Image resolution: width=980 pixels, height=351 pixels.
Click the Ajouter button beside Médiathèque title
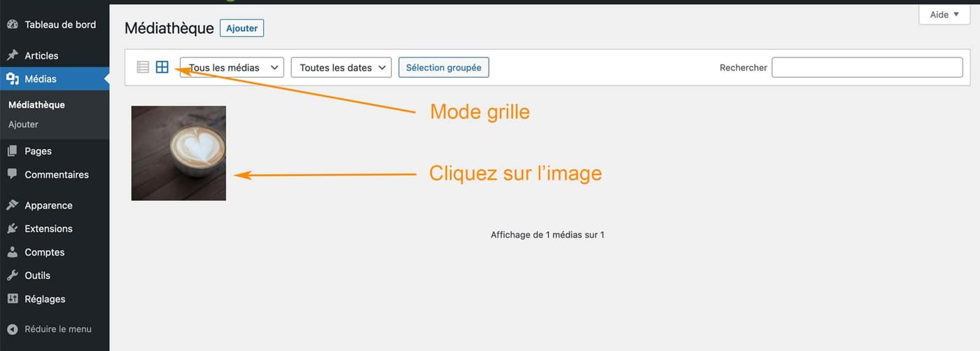pyautogui.click(x=241, y=28)
